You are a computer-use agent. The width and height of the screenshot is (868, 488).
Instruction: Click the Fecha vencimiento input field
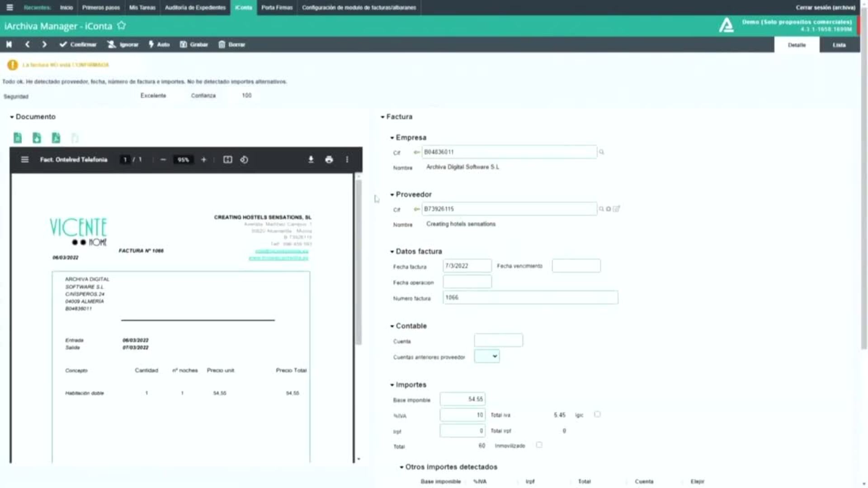pyautogui.click(x=576, y=265)
